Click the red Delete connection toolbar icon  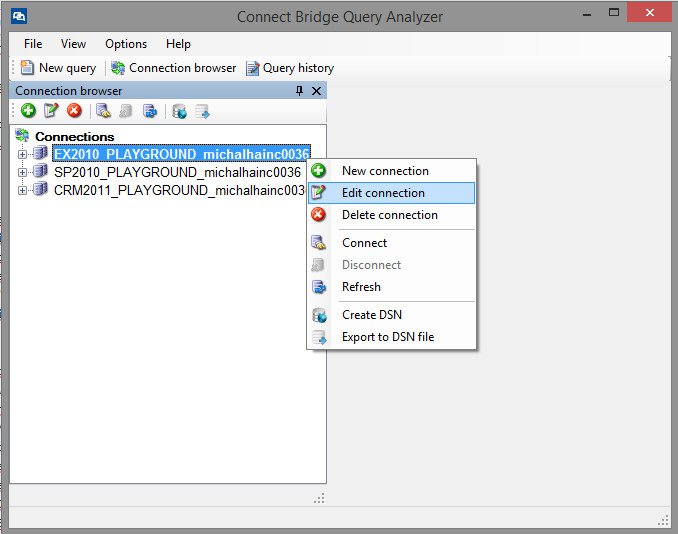(x=74, y=111)
